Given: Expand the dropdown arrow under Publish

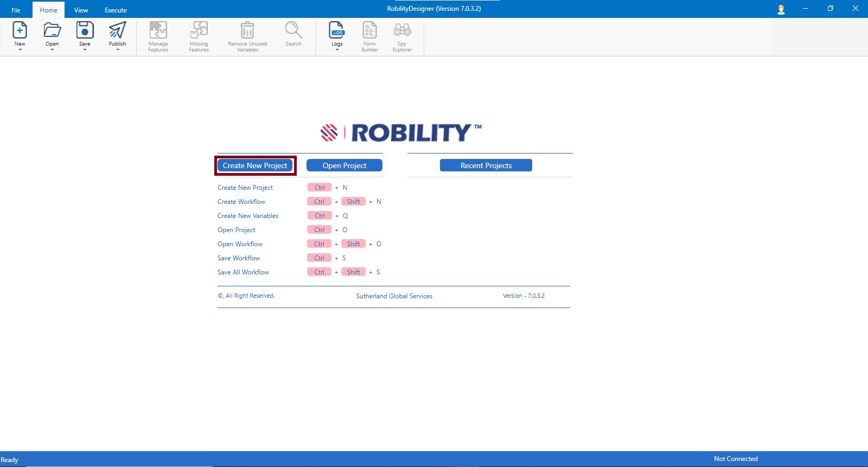Looking at the screenshot, I should pyautogui.click(x=118, y=50).
